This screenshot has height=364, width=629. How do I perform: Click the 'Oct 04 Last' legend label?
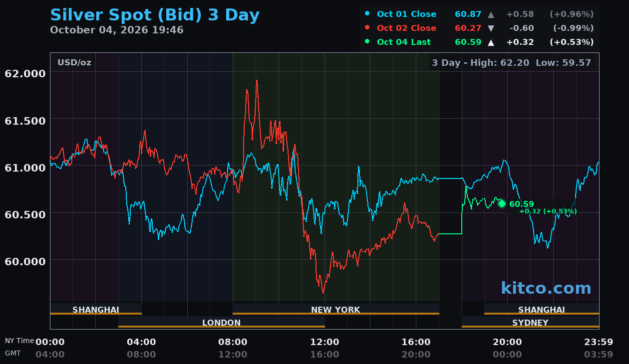[x=403, y=42]
